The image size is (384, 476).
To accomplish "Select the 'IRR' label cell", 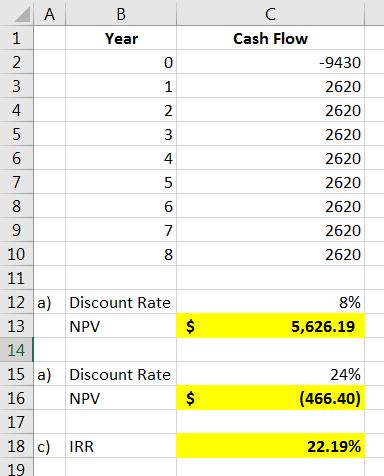I will tap(121, 446).
